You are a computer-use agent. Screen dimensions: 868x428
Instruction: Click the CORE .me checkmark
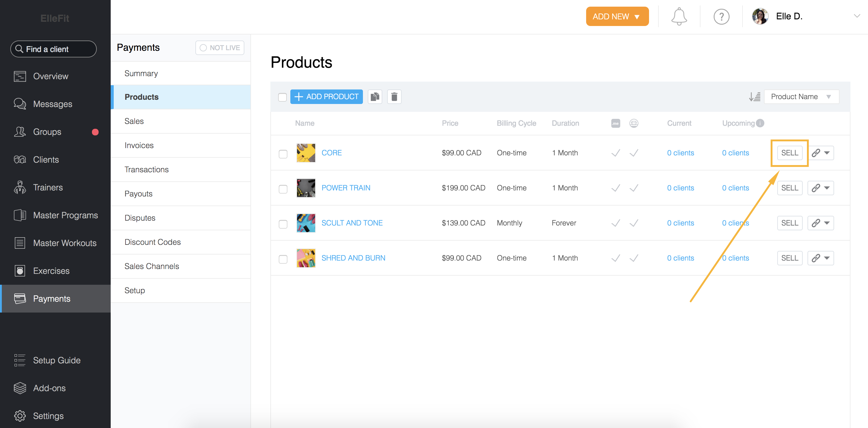(x=616, y=153)
